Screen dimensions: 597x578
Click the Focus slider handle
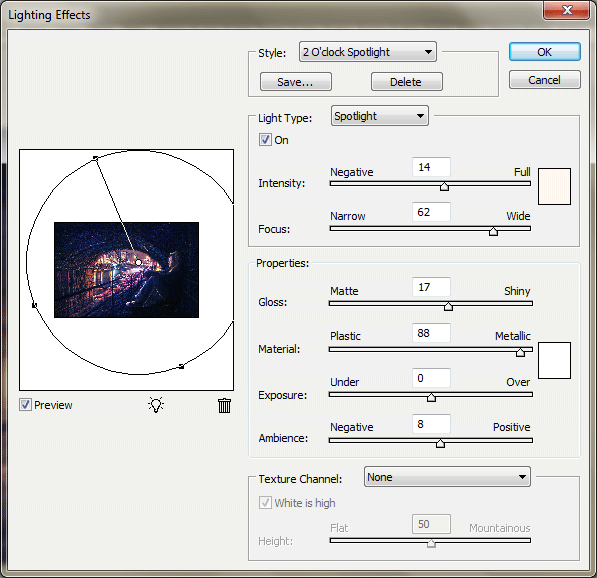(x=493, y=231)
